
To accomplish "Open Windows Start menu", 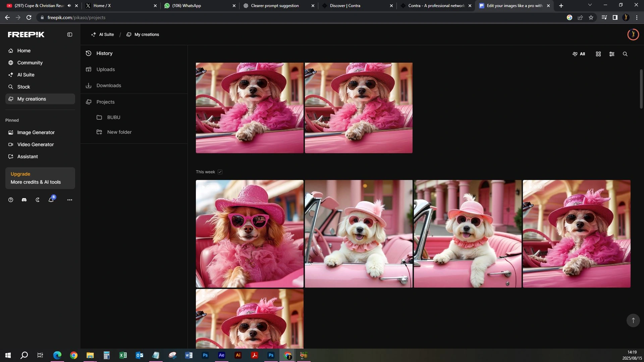I will point(8,355).
